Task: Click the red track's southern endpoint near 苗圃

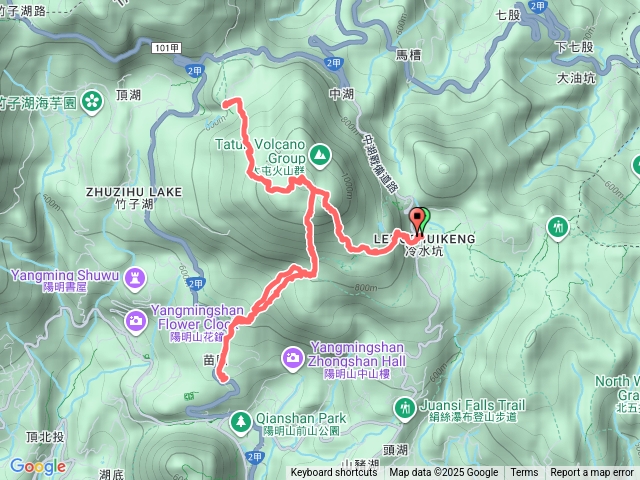Action: tap(223, 380)
